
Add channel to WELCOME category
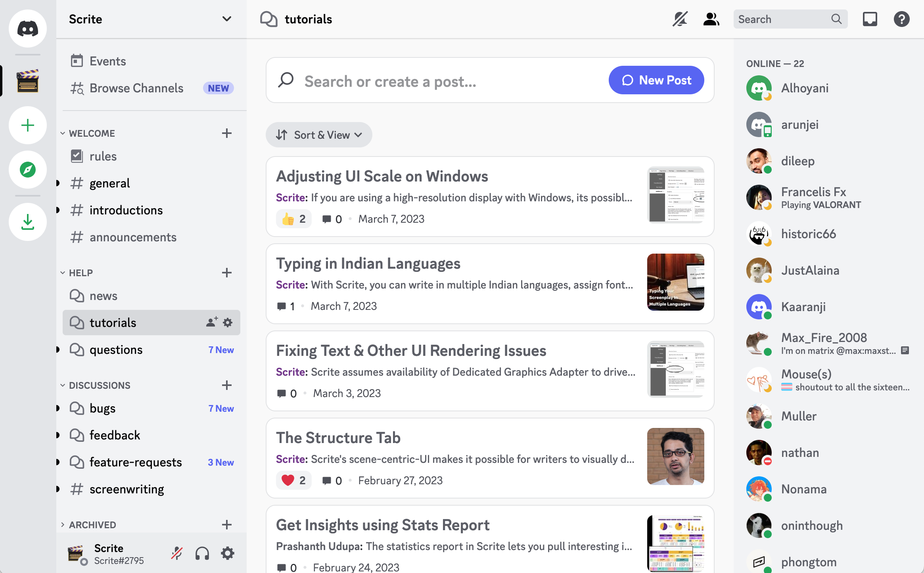[x=227, y=133]
